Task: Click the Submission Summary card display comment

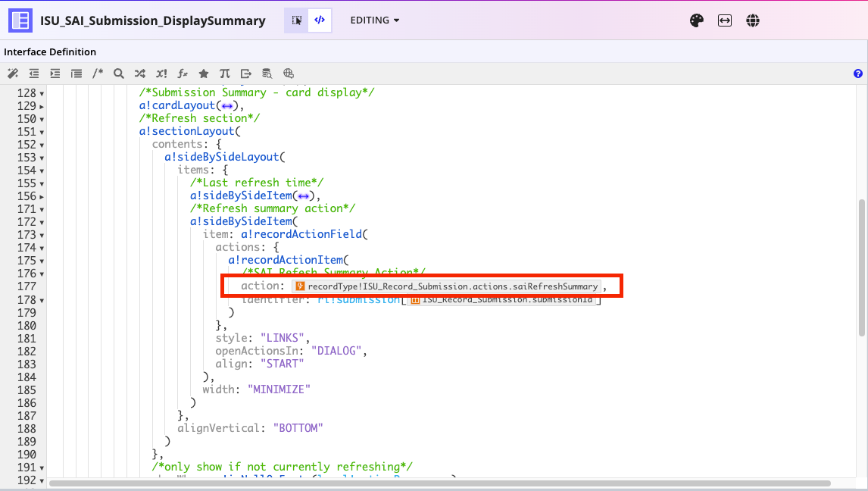Action: point(257,92)
